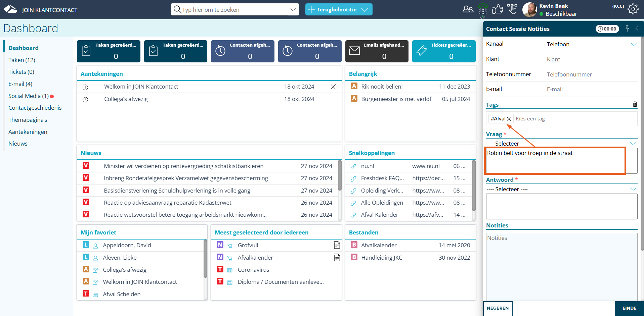
Task: Open document icon next to Afvalkalender
Action: click(x=337, y=258)
